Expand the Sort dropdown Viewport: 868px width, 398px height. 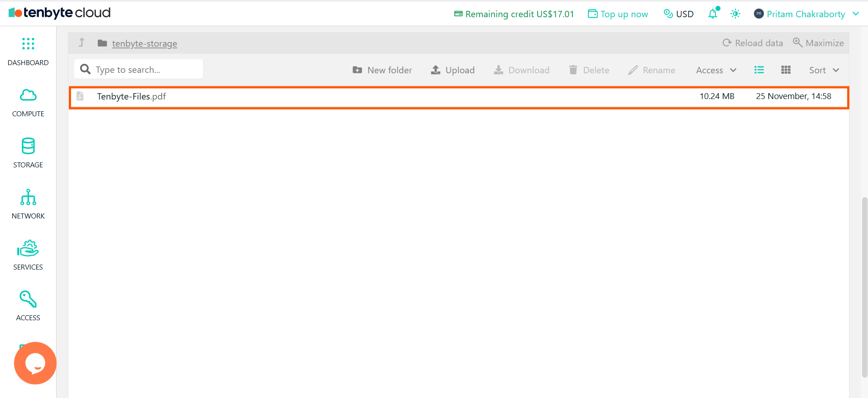point(824,70)
